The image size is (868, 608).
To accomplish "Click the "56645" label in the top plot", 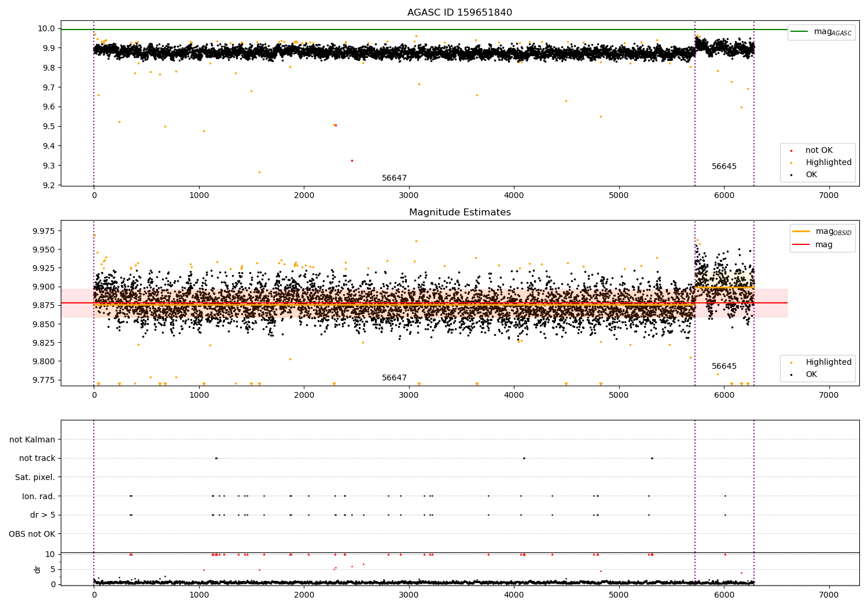I will 724,167.
